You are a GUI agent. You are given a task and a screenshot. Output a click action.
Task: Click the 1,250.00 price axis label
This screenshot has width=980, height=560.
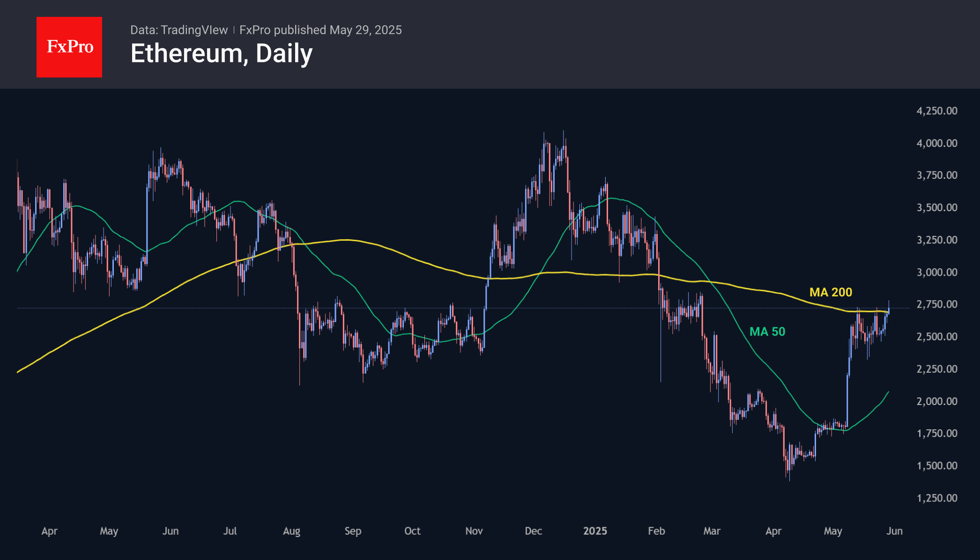coord(936,498)
